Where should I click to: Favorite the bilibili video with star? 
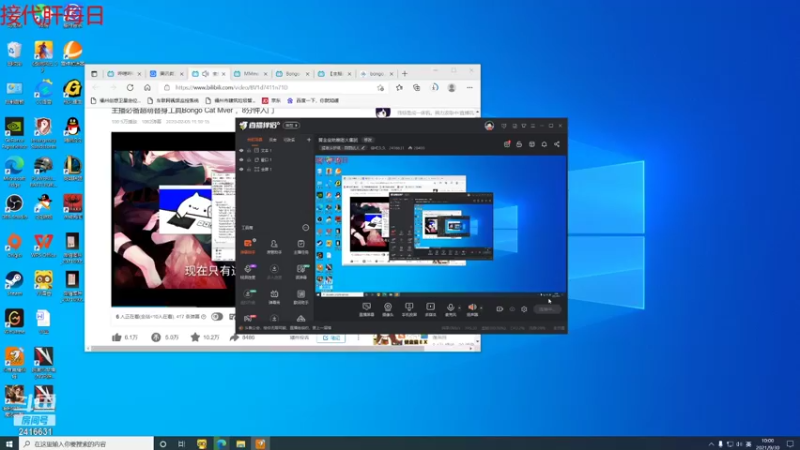click(x=195, y=337)
